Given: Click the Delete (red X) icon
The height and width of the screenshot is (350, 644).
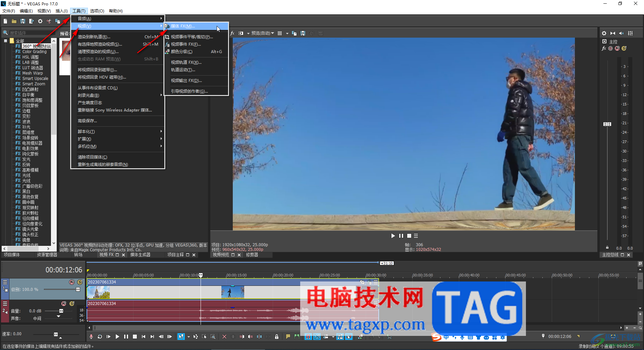Looking at the screenshot, I should point(224,337).
